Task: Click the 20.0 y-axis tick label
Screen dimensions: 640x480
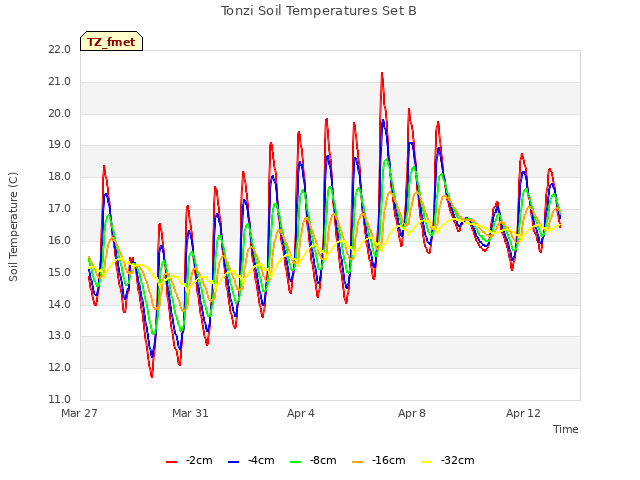Action: [60, 113]
